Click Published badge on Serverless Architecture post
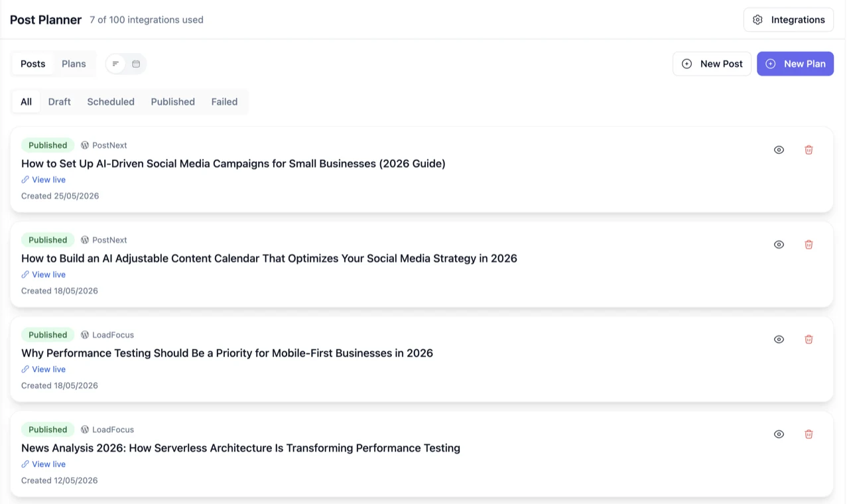Screen dimensions: 849x504 (x=48, y=430)
